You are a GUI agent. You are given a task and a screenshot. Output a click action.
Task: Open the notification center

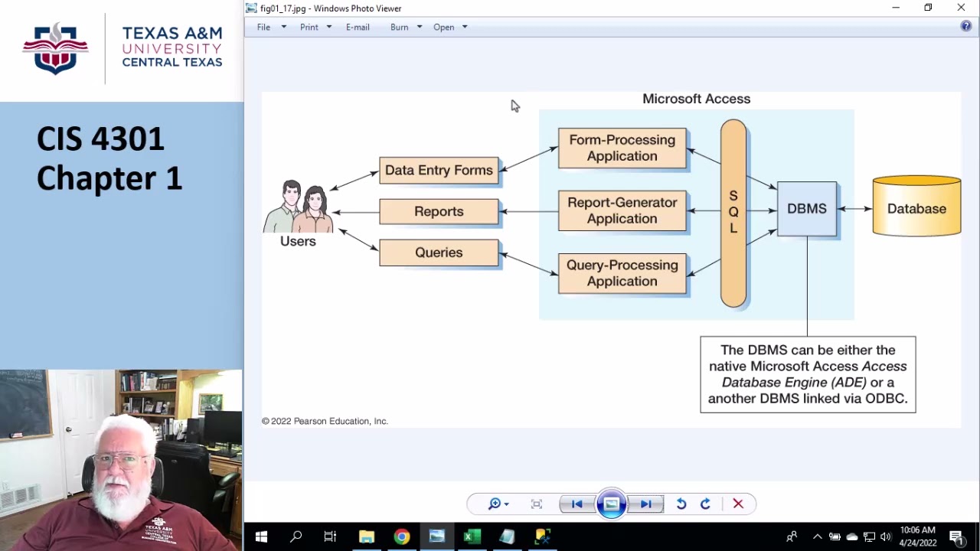(957, 536)
